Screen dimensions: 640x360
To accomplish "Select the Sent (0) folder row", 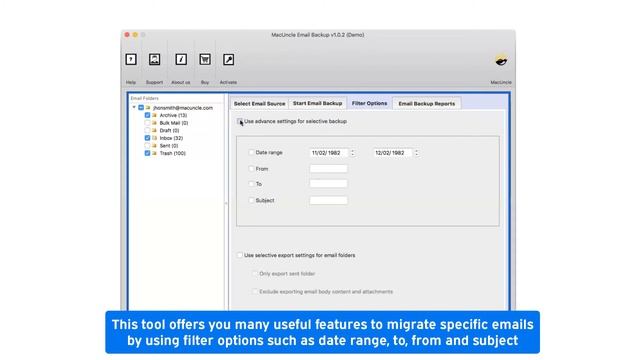I will click(169, 146).
